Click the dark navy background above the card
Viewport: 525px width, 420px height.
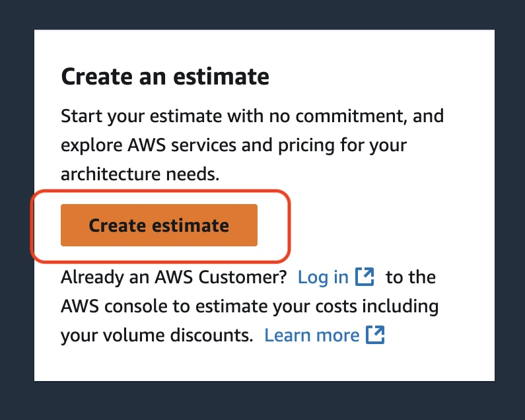264,15
